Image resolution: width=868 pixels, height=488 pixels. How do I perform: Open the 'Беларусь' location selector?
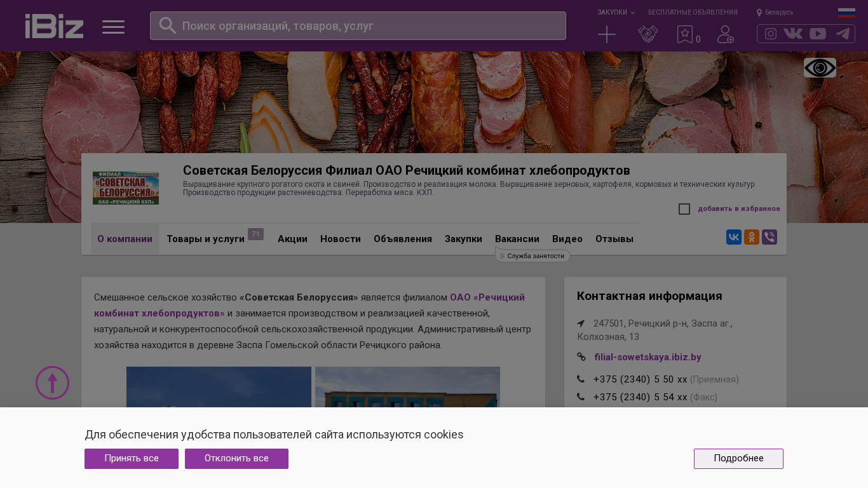pos(775,12)
